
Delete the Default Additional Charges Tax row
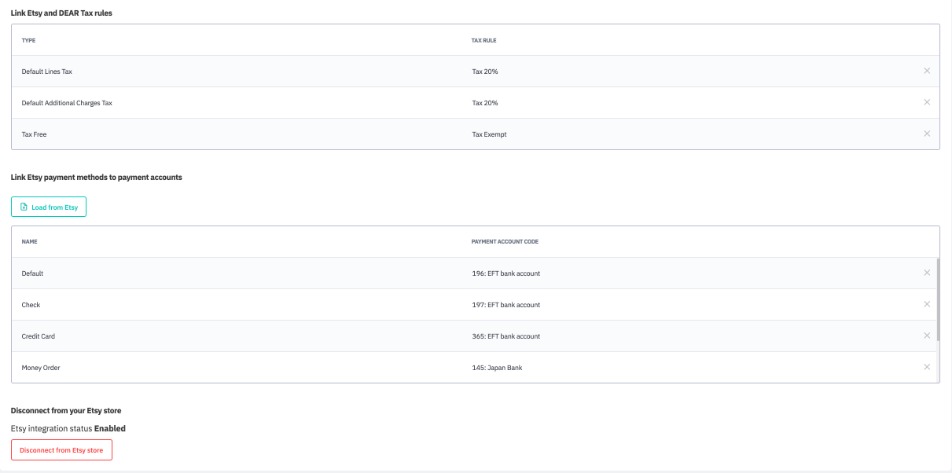(x=926, y=102)
